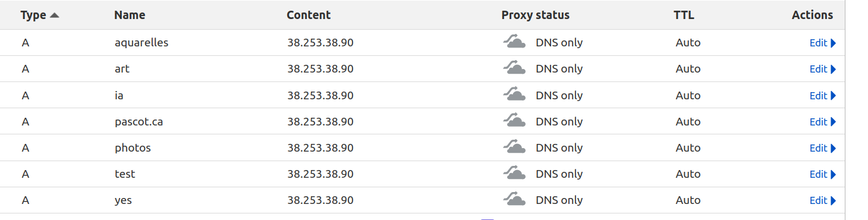This screenshot has height=220, width=868.
Task: Click the cloud icon for aquarelles record
Action: tap(514, 42)
